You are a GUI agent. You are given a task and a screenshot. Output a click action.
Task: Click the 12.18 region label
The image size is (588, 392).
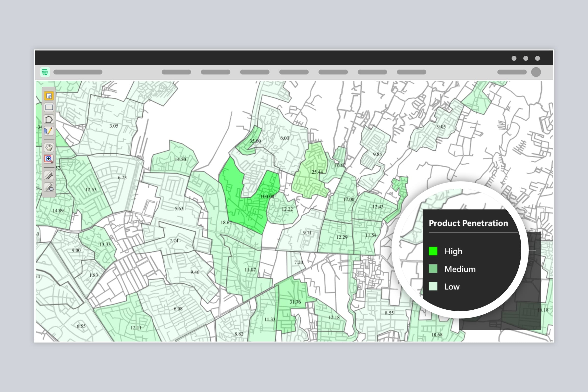tap(334, 317)
